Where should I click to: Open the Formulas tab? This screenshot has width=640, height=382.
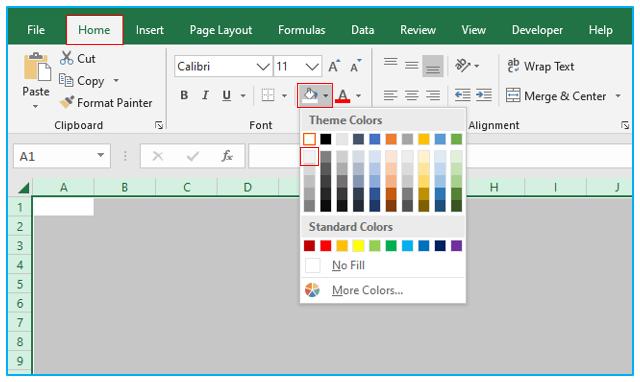point(302,30)
